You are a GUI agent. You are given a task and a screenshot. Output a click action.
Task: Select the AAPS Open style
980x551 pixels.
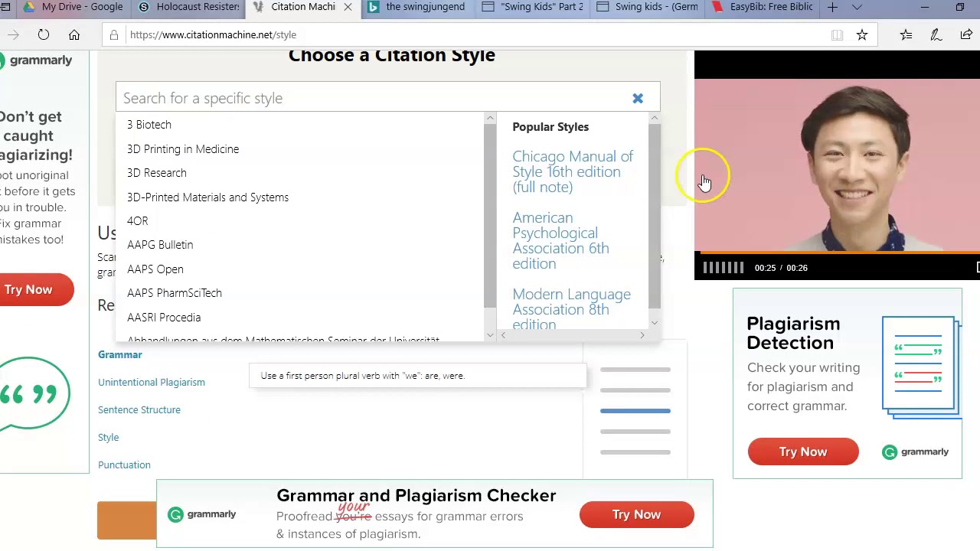tap(155, 269)
